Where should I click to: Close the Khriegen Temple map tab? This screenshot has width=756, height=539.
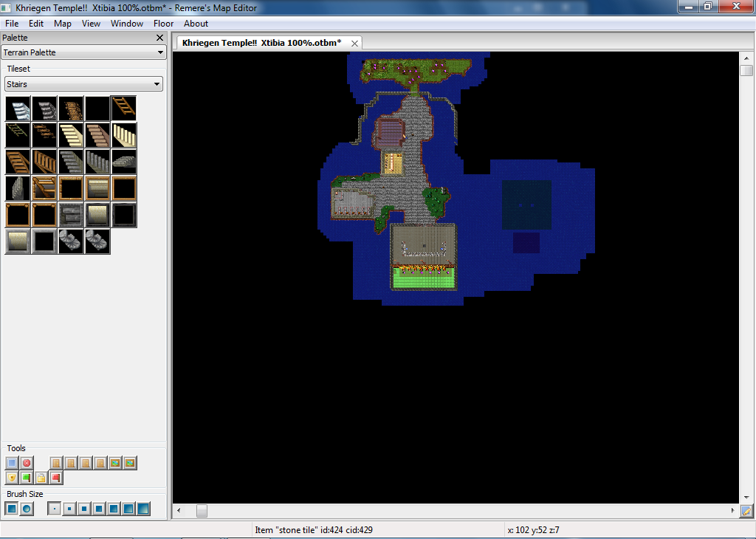354,44
